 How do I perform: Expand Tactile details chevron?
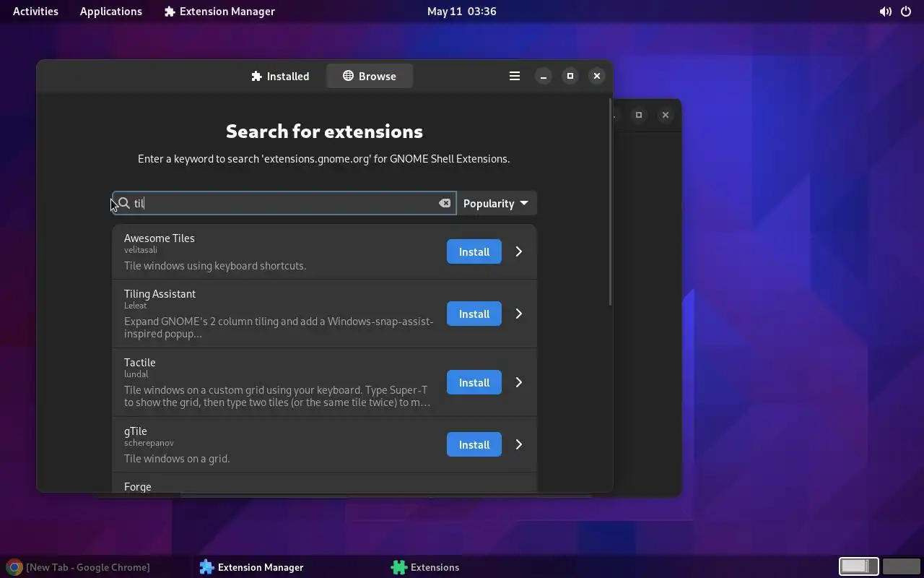(x=518, y=382)
